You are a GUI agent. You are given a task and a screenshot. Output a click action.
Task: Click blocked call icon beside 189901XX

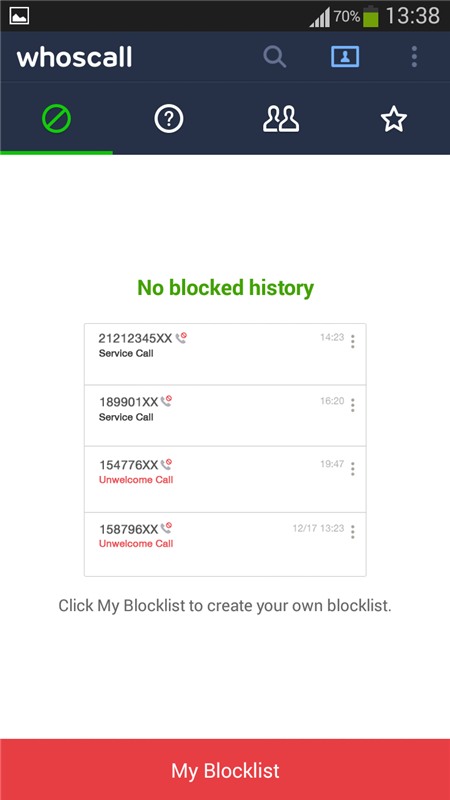(166, 401)
